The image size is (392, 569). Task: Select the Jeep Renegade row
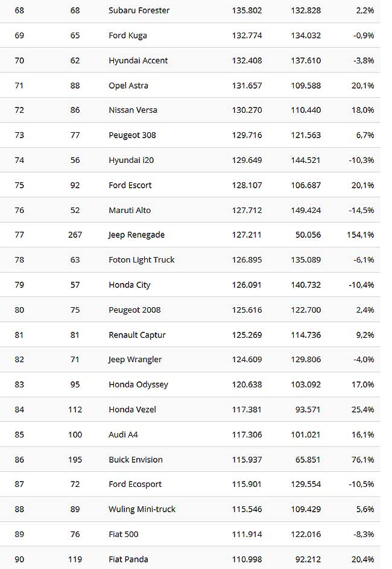(190, 235)
